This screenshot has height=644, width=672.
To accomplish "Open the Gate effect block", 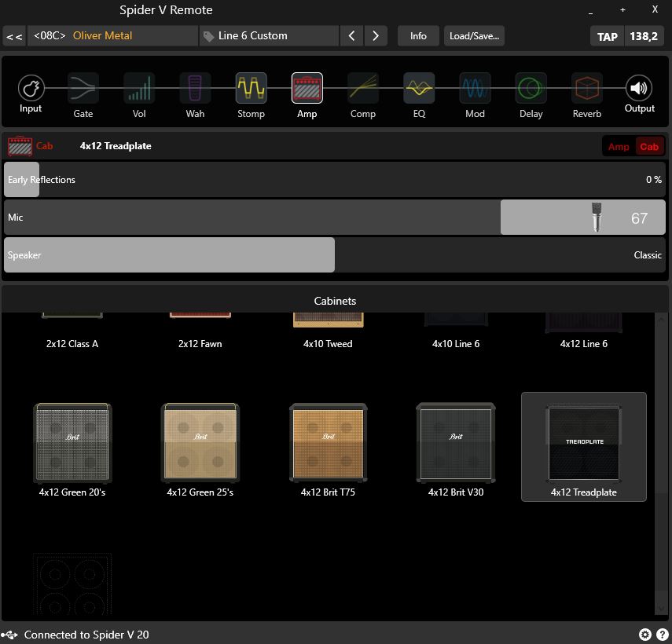I will coord(83,88).
